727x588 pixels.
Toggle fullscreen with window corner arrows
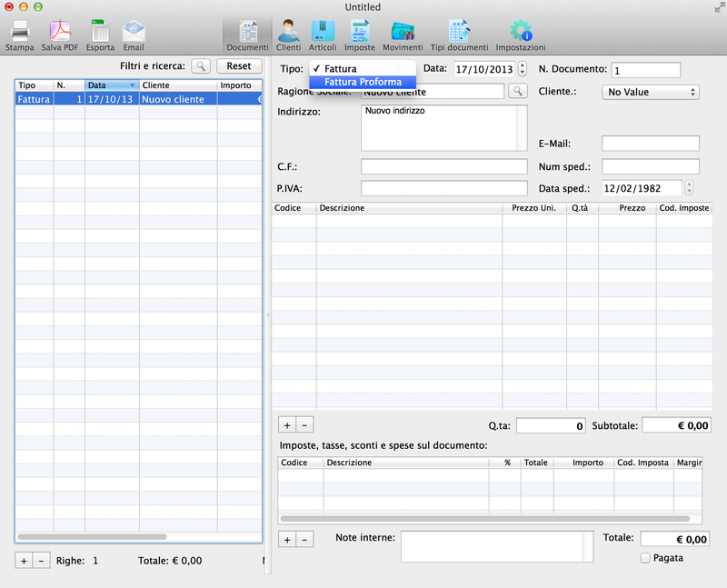[x=720, y=7]
